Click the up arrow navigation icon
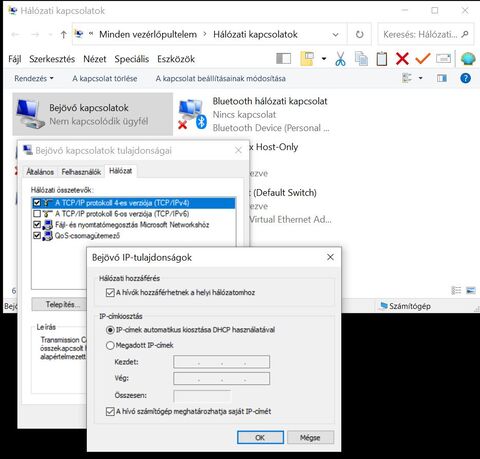 click(63, 34)
